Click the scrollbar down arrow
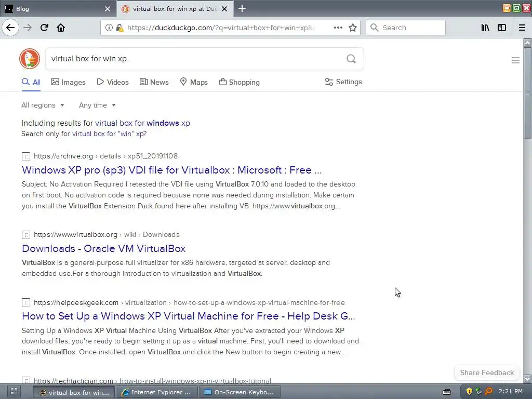The height and width of the screenshot is (399, 532). point(527,379)
